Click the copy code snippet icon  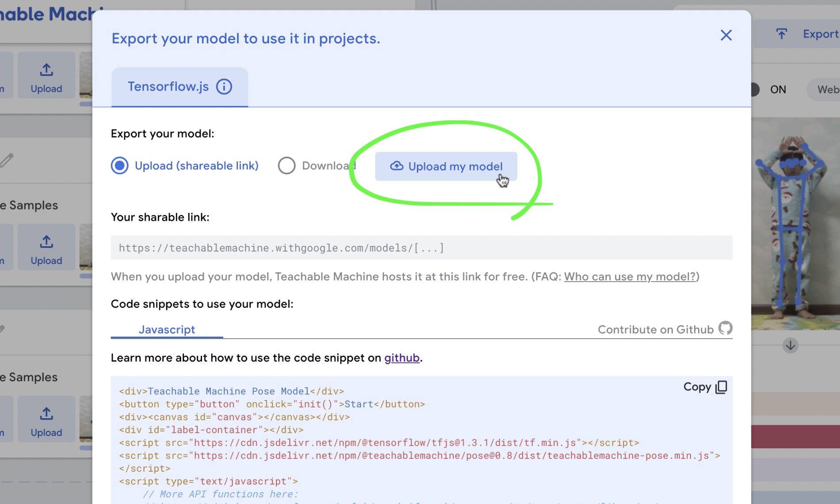click(721, 387)
